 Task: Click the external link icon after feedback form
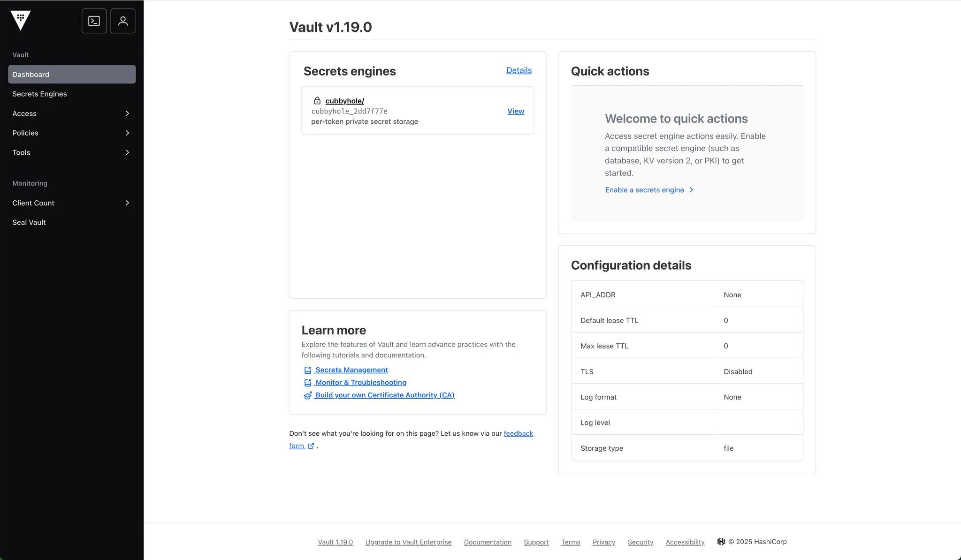click(x=311, y=446)
